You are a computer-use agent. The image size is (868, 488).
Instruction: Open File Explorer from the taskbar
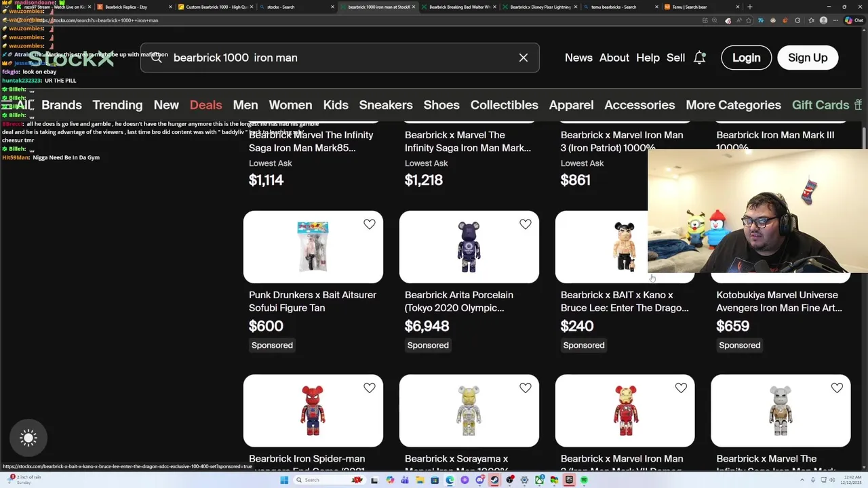(x=420, y=480)
